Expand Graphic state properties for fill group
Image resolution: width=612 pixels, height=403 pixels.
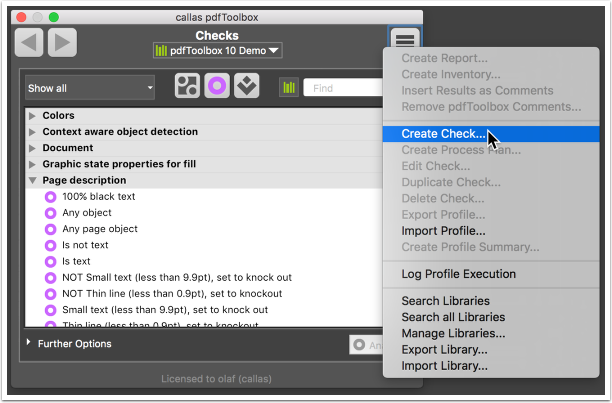[x=32, y=165]
